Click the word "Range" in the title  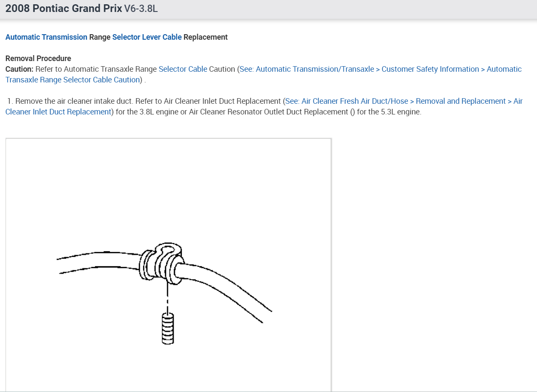tap(100, 37)
